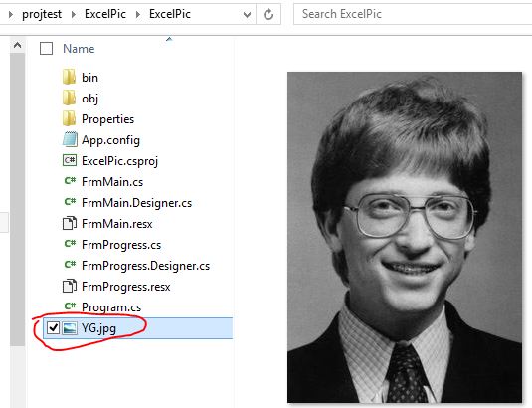Click the YG.jpg preview image
This screenshot has width=532, height=408.
pos(405,237)
